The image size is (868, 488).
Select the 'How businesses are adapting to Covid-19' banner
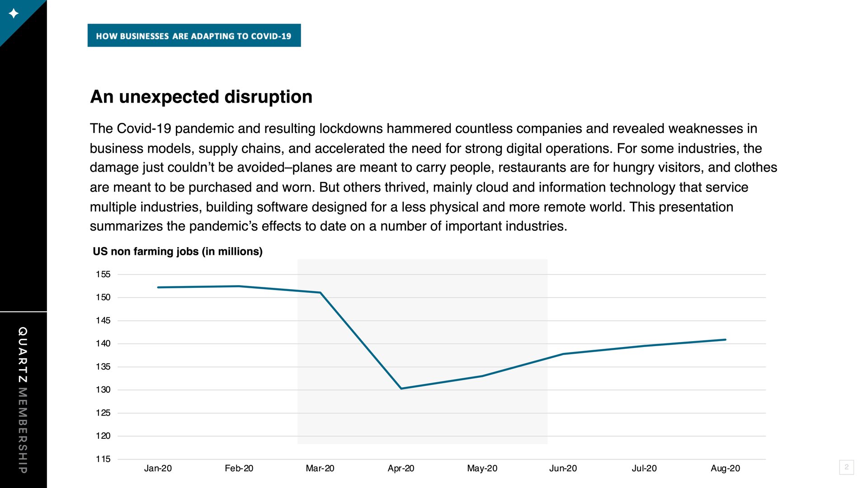tap(194, 36)
